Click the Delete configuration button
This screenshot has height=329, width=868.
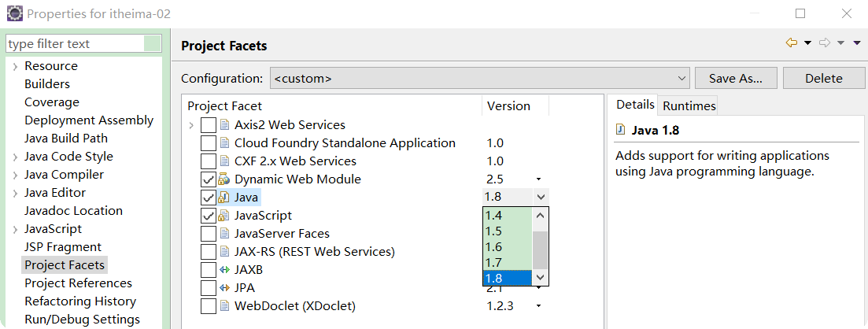pos(824,78)
